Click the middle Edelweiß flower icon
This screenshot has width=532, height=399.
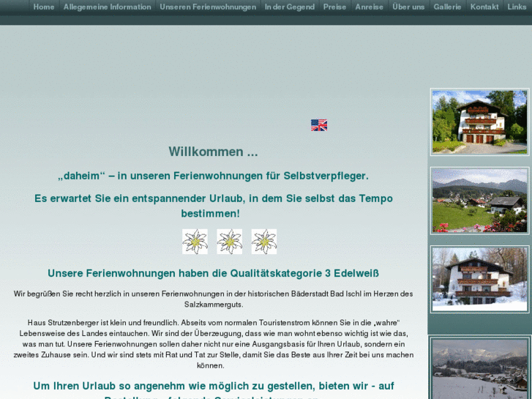[229, 242]
